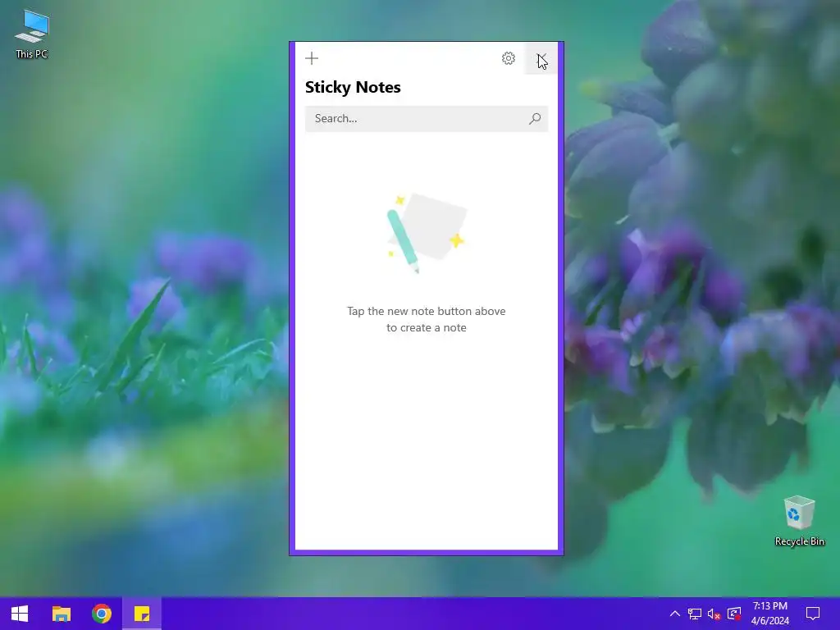Activate Sticky Notes taskbar button
The image size is (840, 630).
click(142, 614)
